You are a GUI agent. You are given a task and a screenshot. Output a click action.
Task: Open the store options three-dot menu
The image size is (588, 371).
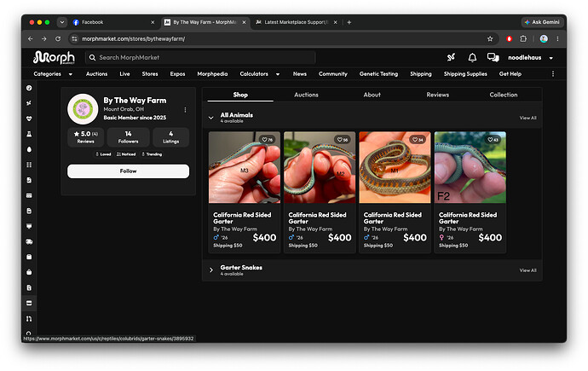click(x=185, y=109)
